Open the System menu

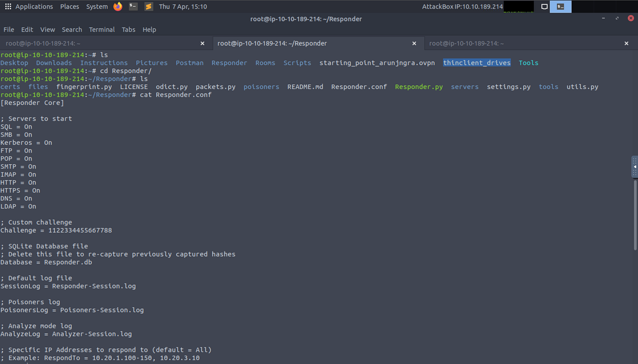pos(97,6)
